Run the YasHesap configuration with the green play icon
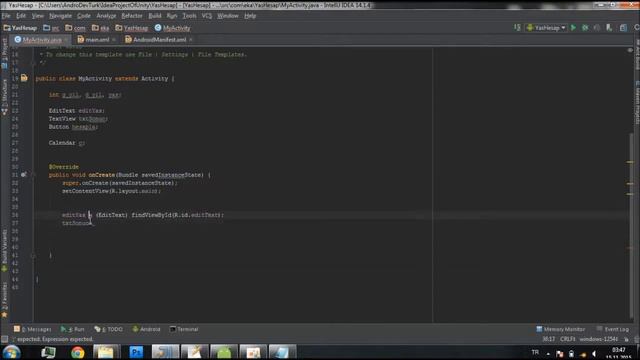 coord(573,28)
